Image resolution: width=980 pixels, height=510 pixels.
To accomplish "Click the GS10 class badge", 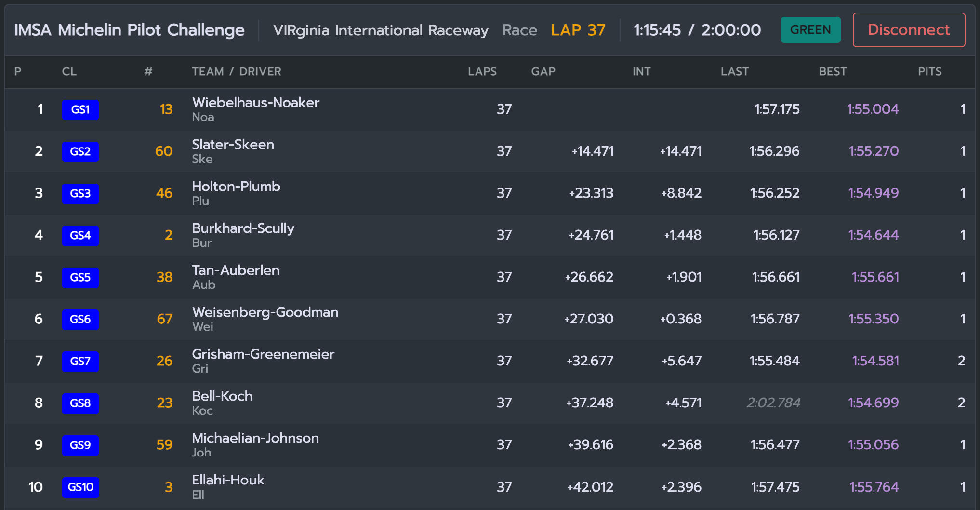I will click(80, 487).
